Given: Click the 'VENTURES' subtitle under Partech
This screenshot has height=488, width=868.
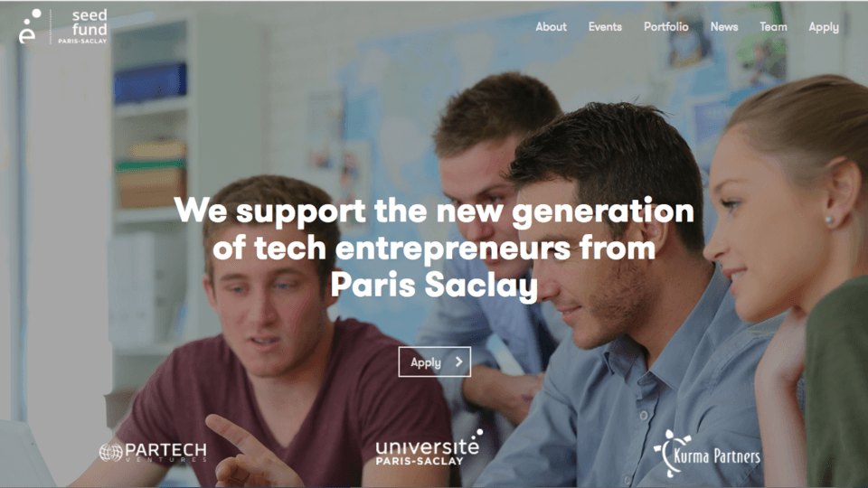Looking at the screenshot, I should click(x=166, y=460).
